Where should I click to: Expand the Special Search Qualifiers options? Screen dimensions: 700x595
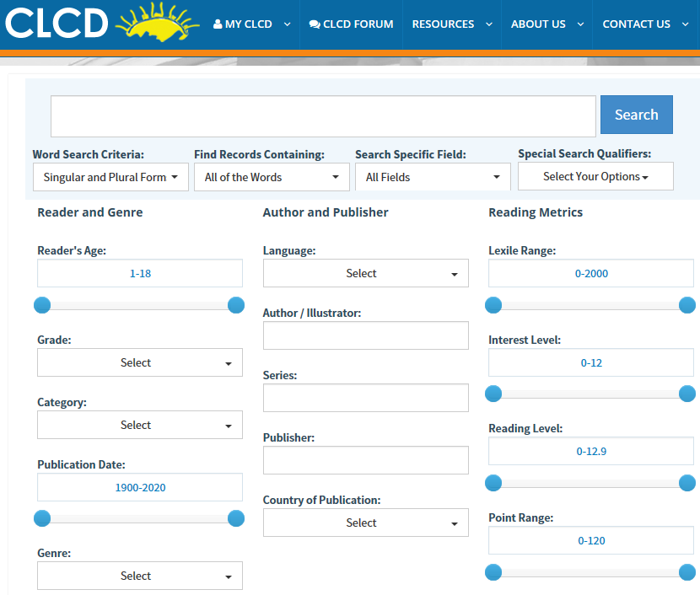595,176
